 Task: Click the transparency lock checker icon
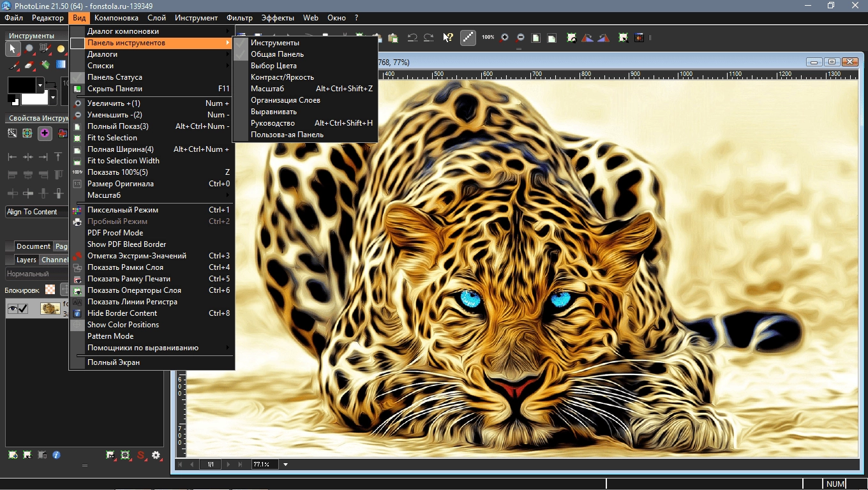(x=50, y=290)
